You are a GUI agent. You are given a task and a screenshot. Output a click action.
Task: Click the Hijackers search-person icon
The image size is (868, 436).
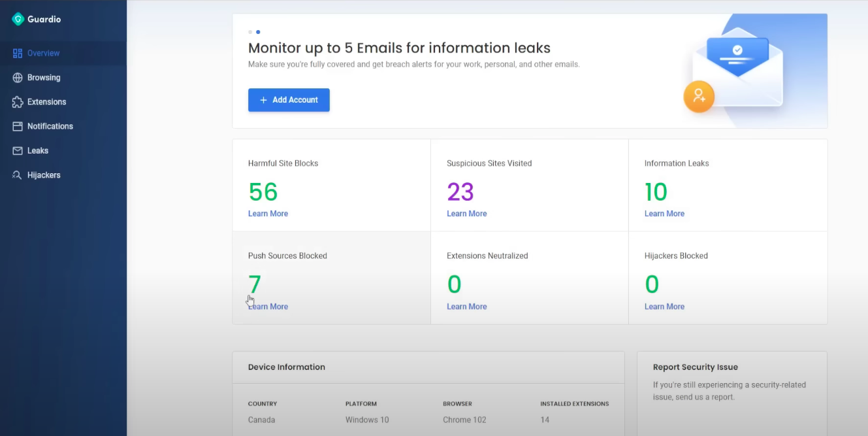click(18, 175)
